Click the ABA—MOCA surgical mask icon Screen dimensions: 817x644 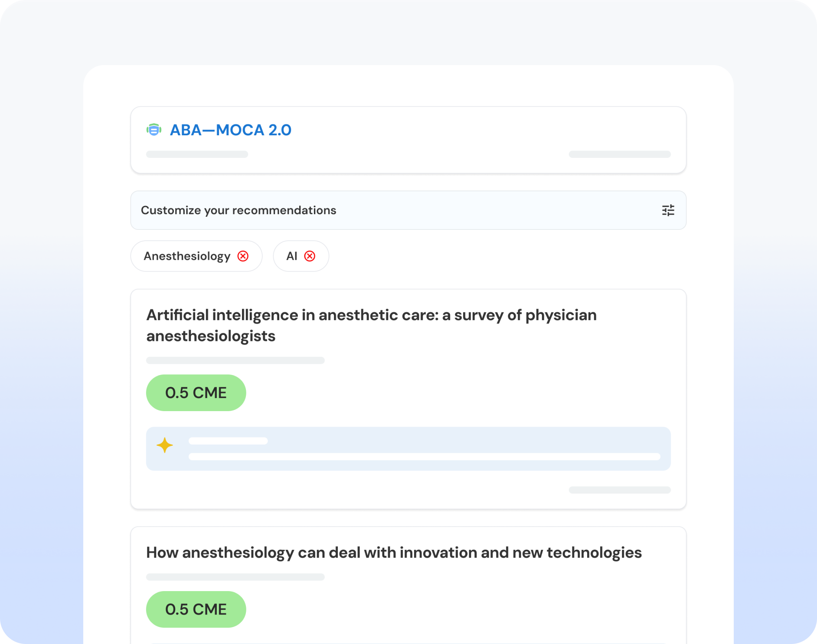[x=154, y=130]
